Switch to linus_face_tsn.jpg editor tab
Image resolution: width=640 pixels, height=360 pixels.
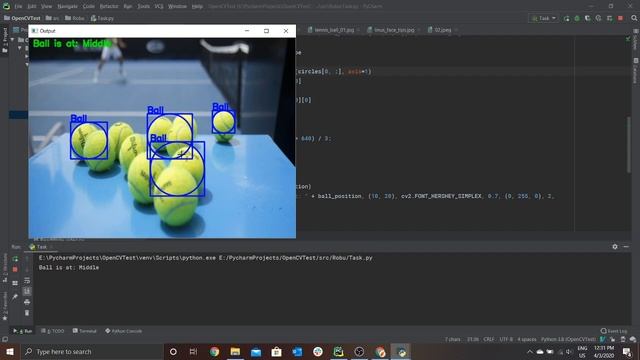[391, 30]
